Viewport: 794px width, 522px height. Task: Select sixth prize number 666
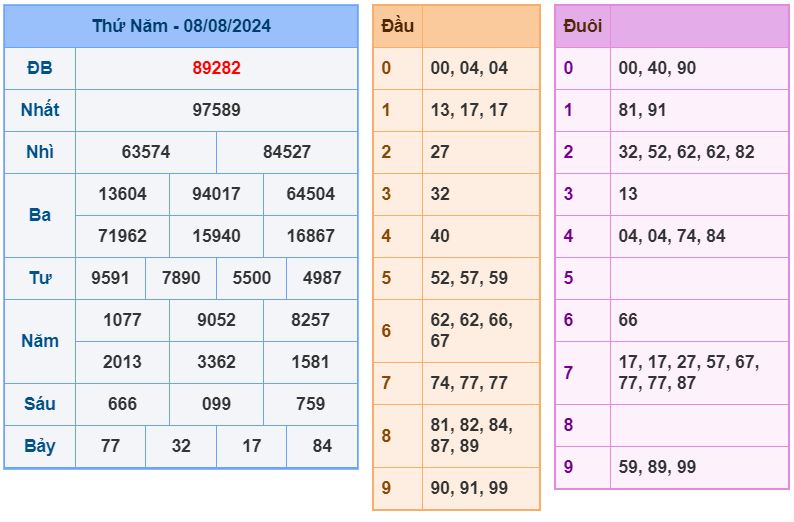pyautogui.click(x=122, y=404)
